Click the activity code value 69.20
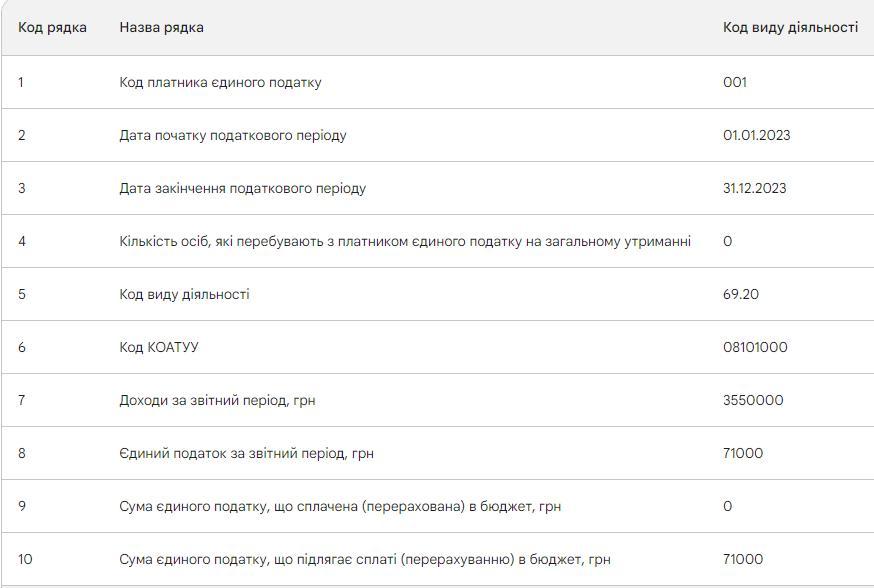874x588 pixels. [741, 294]
